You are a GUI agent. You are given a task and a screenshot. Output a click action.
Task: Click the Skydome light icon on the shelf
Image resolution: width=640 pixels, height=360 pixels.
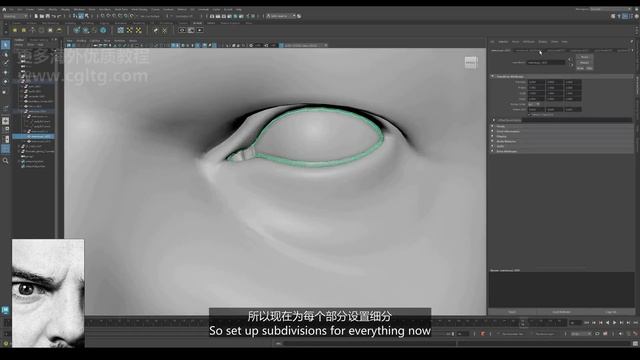pyautogui.click(x=42, y=30)
